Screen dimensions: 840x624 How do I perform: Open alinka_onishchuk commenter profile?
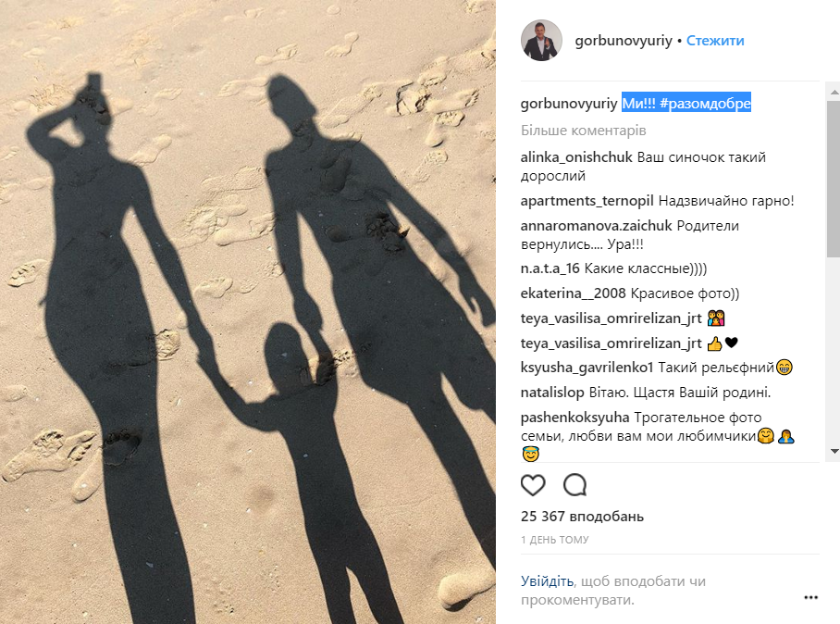coord(576,157)
